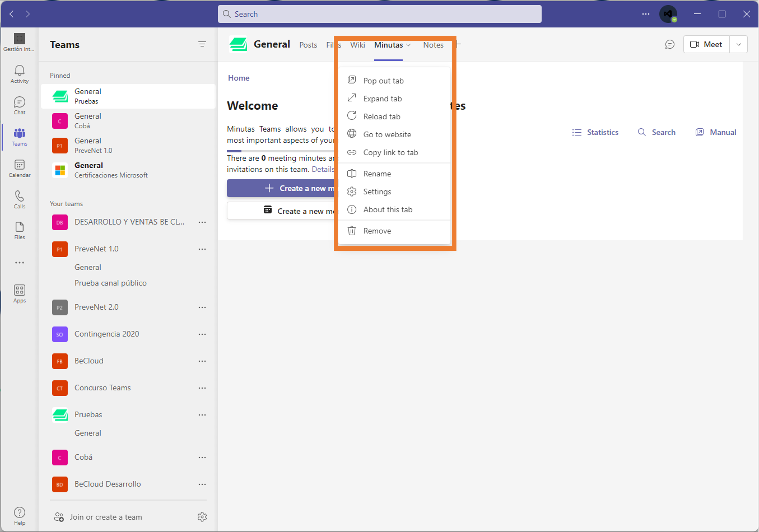Choose Go to website
The width and height of the screenshot is (759, 532).
coord(394,135)
